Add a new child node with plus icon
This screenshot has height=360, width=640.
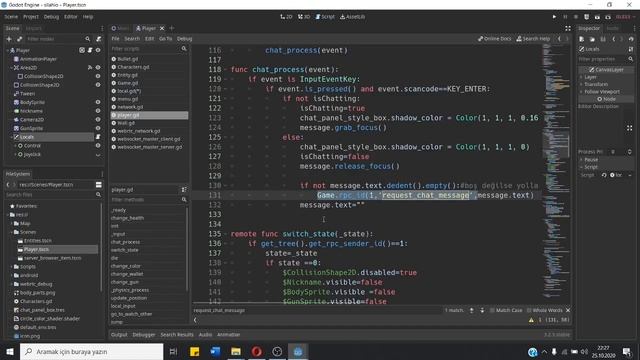coord(9,39)
